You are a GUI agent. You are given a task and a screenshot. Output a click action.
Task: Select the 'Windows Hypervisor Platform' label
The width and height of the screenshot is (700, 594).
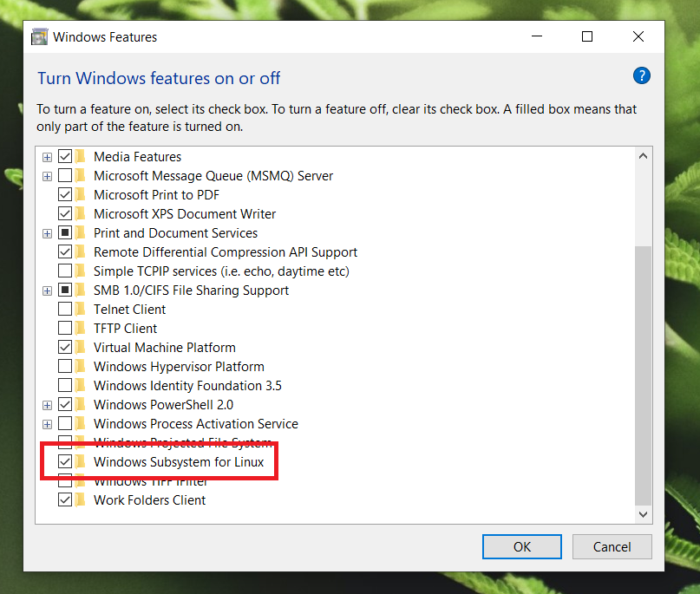(179, 367)
